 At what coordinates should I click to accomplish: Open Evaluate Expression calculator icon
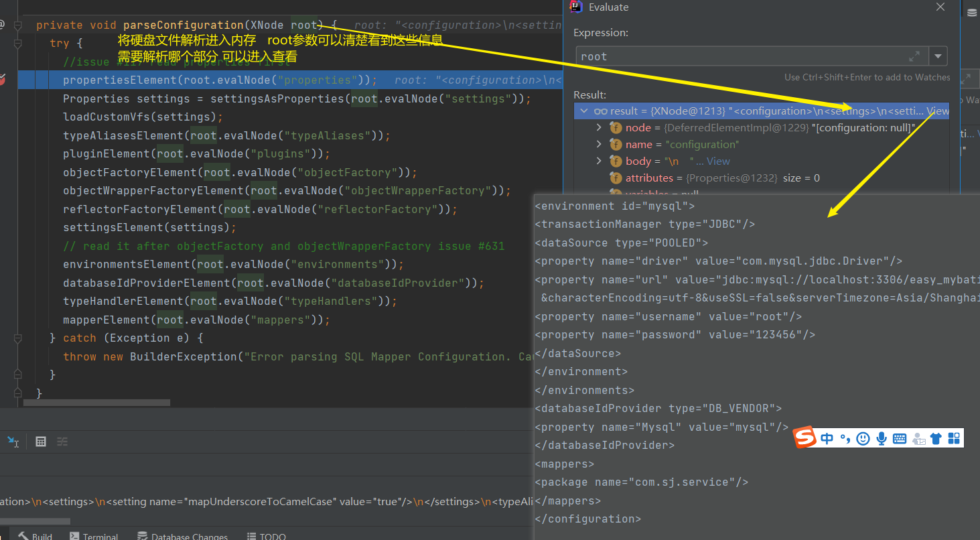point(41,442)
